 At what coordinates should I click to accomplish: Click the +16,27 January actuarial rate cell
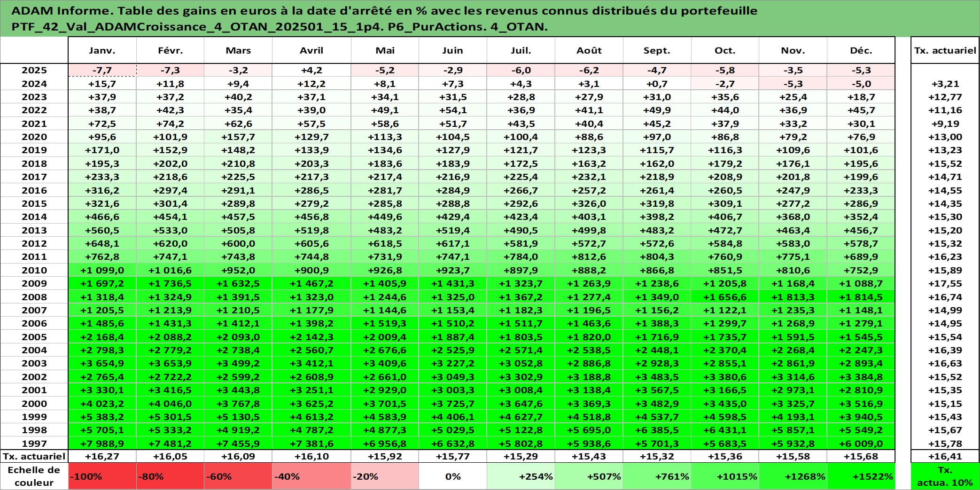click(x=102, y=456)
